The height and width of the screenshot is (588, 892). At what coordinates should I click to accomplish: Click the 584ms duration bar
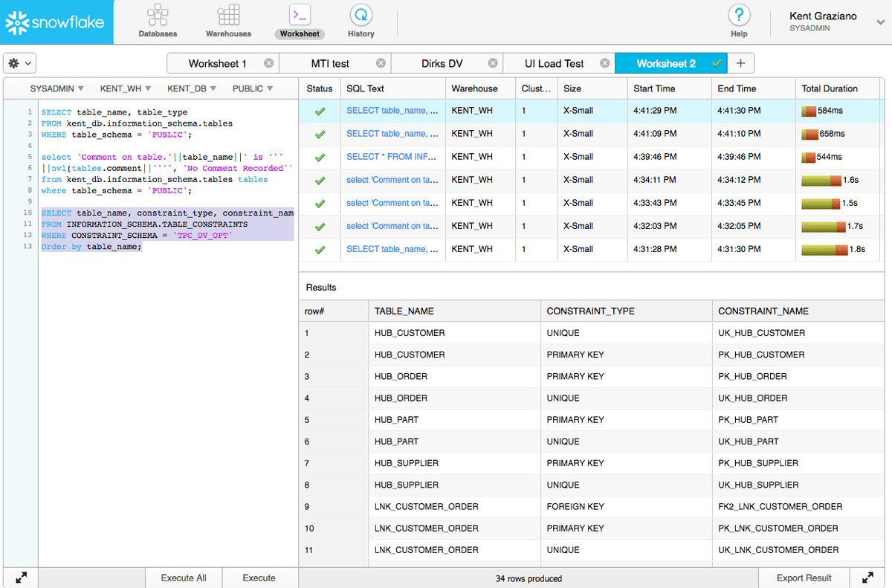click(x=809, y=111)
